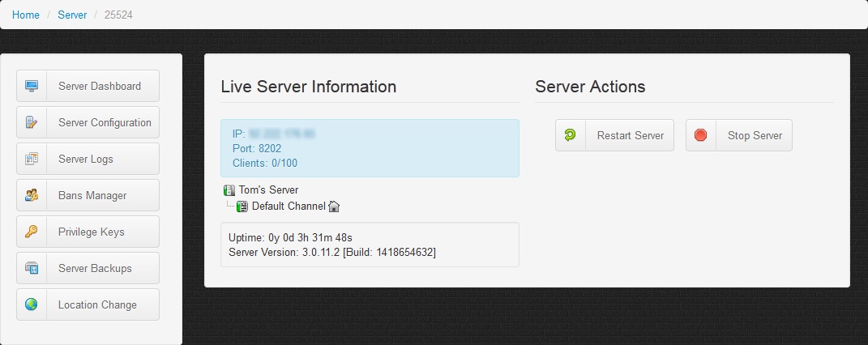Click the log list icon beside Server Logs
The width and height of the screenshot is (868, 345).
point(32,159)
